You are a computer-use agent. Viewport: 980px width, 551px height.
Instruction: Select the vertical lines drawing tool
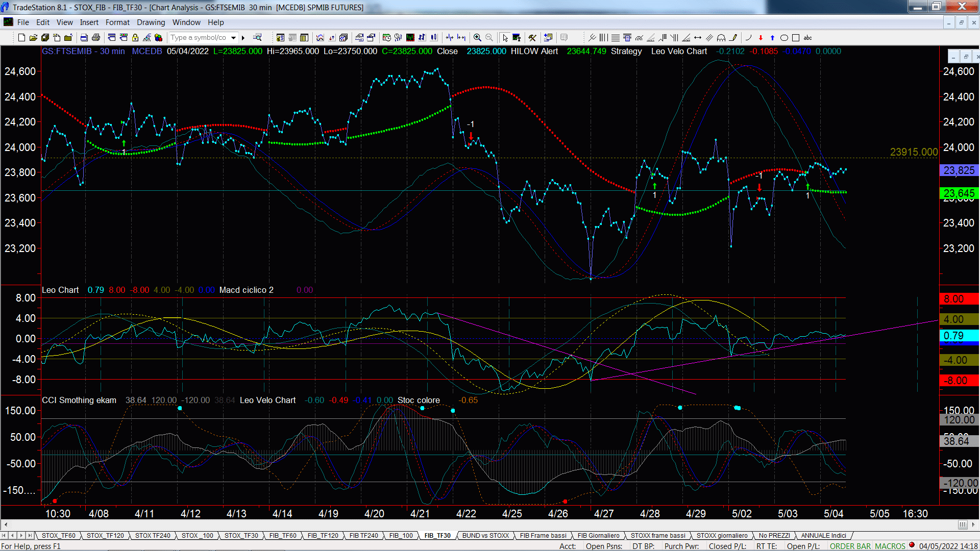tap(603, 38)
